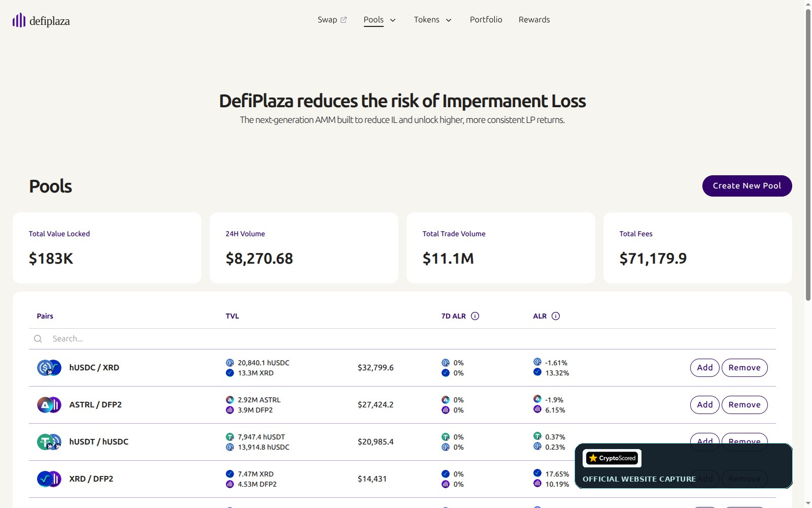This screenshot has width=812, height=508.
Task: Open the hUSDC / XRD pool
Action: 94,368
